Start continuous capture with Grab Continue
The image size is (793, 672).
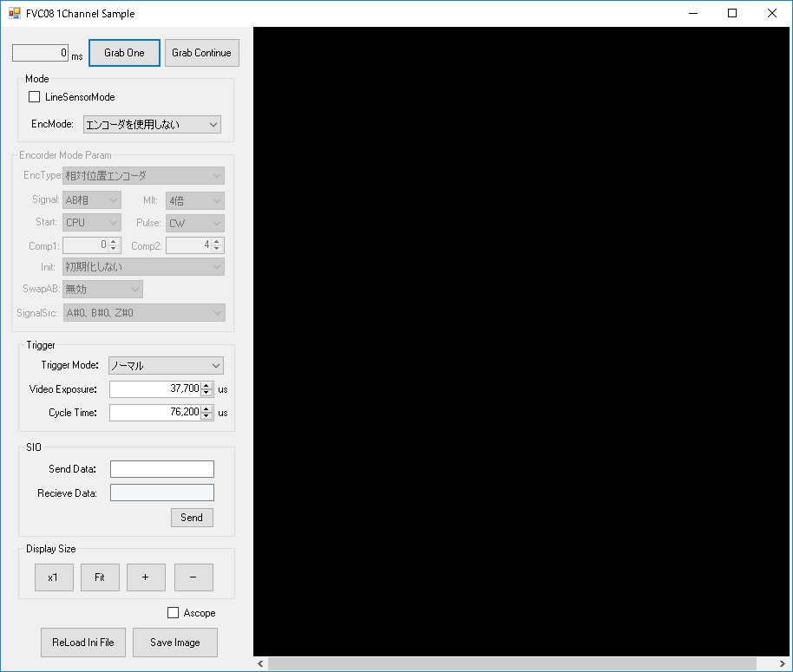click(202, 53)
